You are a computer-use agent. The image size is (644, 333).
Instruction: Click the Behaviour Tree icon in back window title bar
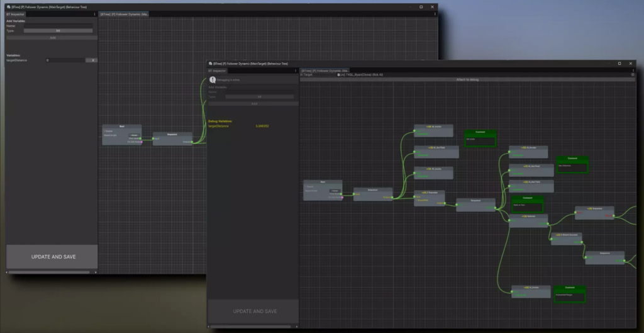click(x=9, y=7)
